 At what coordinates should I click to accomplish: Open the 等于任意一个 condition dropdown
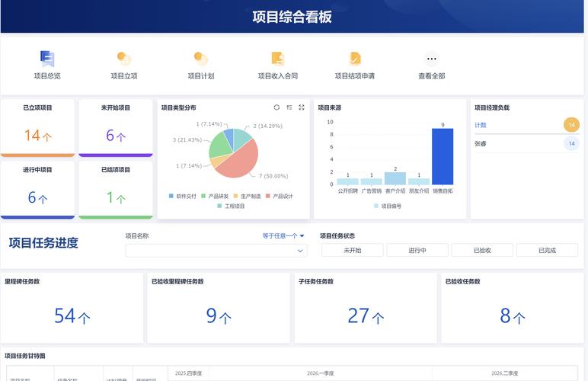click(283, 236)
